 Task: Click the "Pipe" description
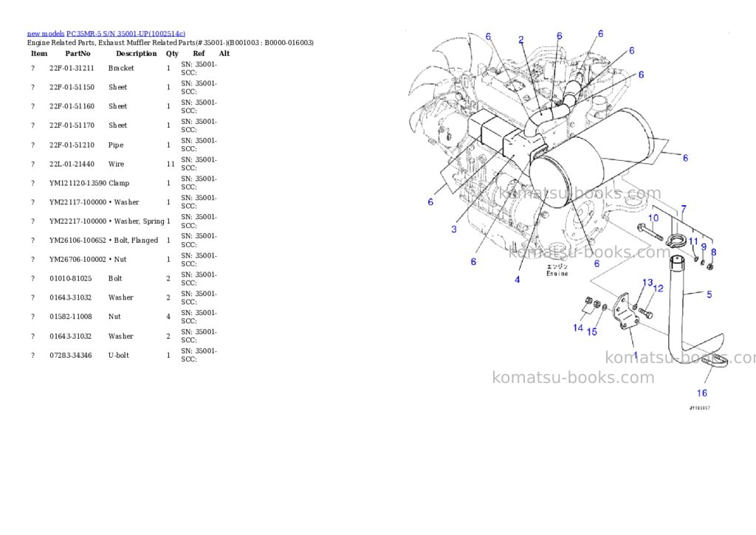pyautogui.click(x=116, y=145)
